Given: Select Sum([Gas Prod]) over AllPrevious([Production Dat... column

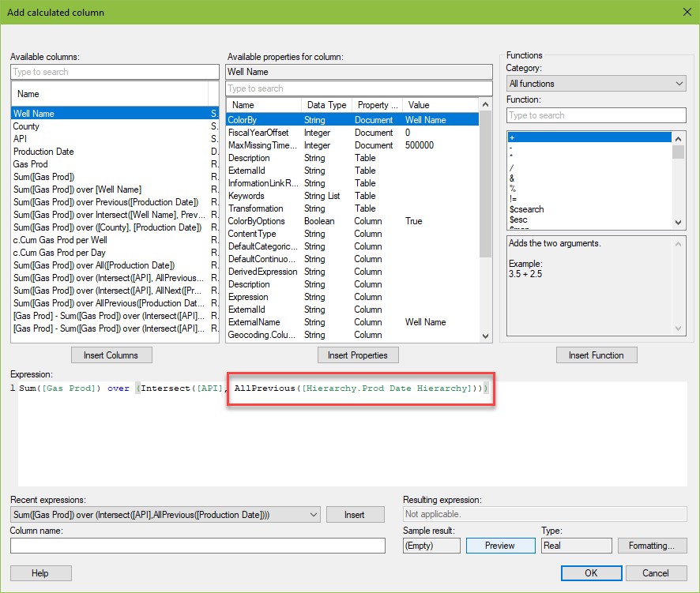Looking at the screenshot, I should click(115, 303).
